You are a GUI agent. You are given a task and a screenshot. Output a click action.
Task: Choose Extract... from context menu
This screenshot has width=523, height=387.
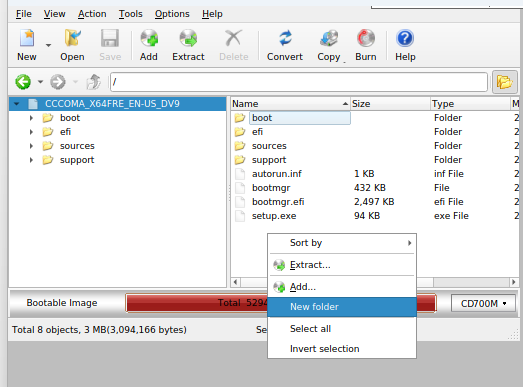click(x=342, y=265)
